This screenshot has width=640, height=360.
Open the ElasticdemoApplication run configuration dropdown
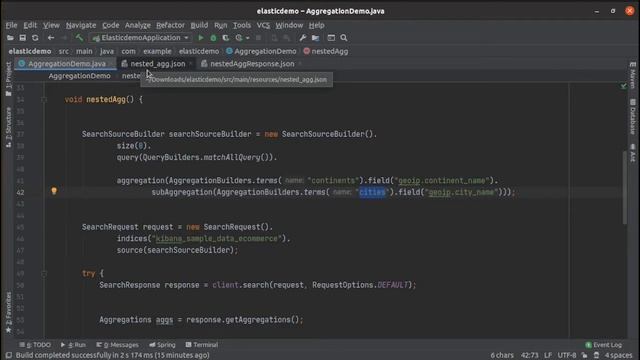[141, 38]
